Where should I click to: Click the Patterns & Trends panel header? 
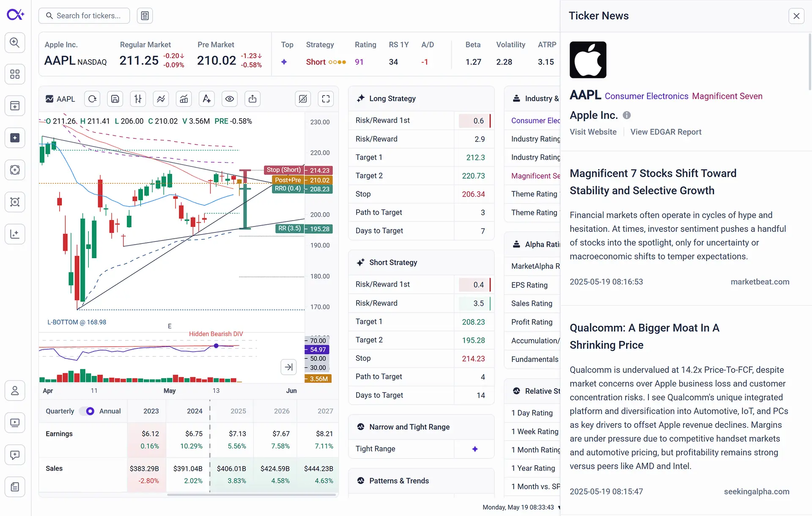[x=421, y=481]
